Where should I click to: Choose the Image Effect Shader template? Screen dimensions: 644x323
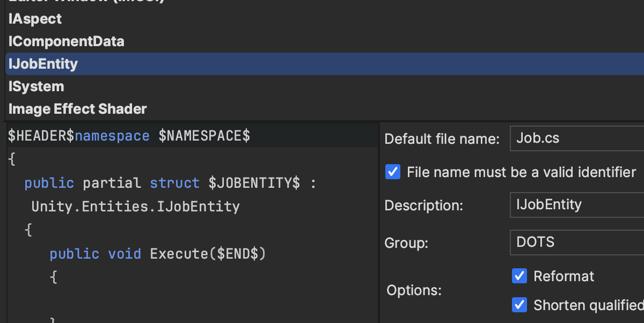coord(77,109)
